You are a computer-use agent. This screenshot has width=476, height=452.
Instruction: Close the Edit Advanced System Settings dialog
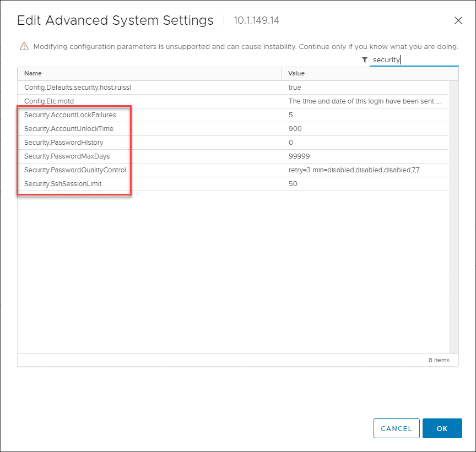click(458, 20)
